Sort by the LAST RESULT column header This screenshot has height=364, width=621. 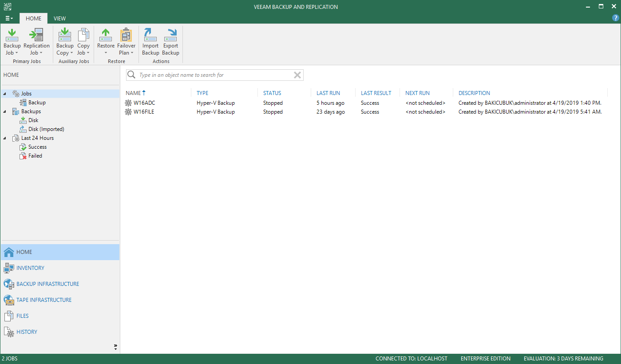tap(376, 93)
